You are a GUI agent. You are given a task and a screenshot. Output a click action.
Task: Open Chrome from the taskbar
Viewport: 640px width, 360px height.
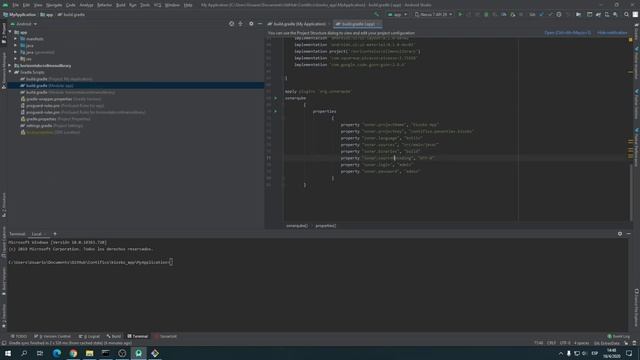tap(73, 353)
